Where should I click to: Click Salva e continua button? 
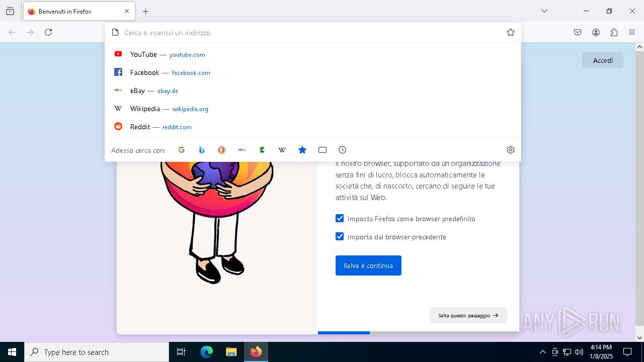point(368,265)
